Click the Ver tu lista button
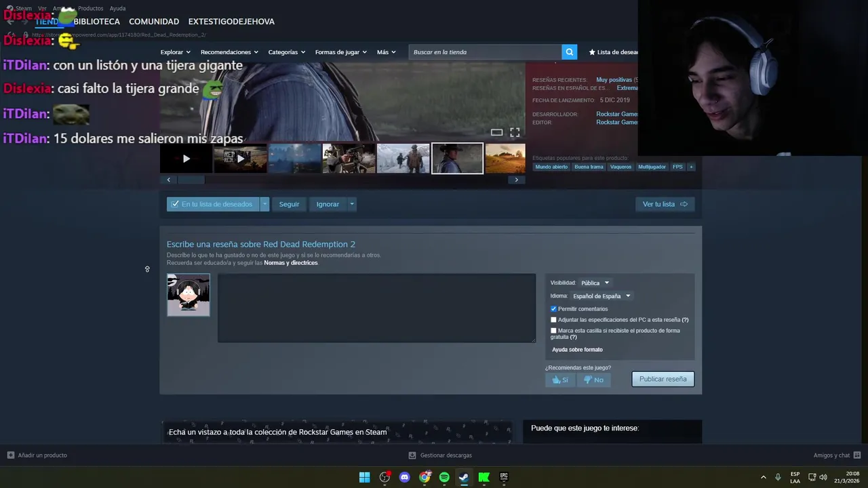The height and width of the screenshot is (488, 868). [x=665, y=204]
